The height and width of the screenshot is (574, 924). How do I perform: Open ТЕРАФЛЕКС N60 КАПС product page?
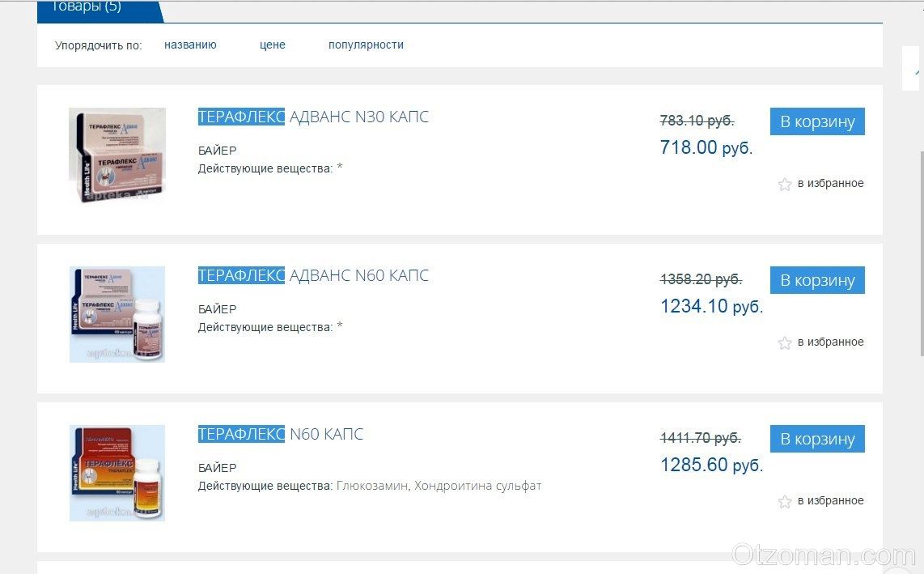[x=281, y=434]
